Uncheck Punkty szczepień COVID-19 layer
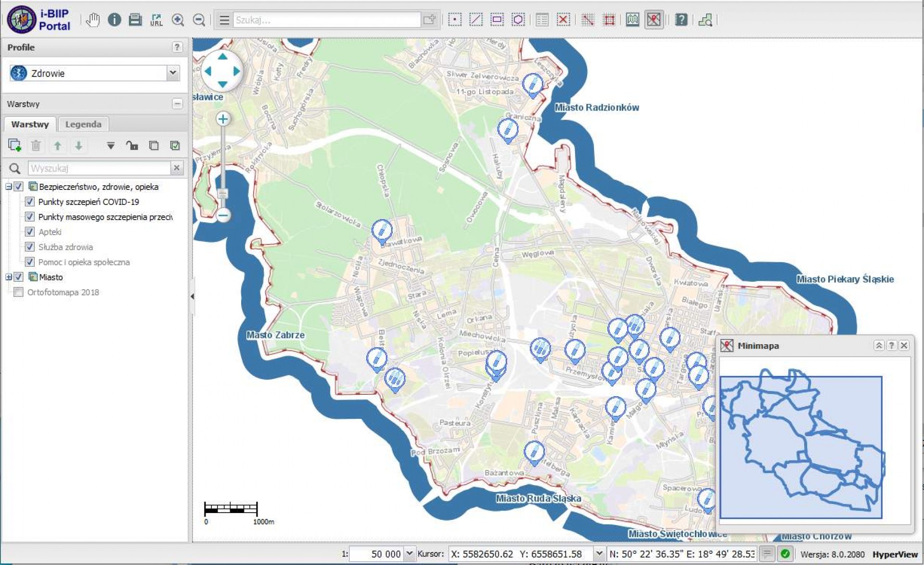Screen dimensions: 924x565 29,201
